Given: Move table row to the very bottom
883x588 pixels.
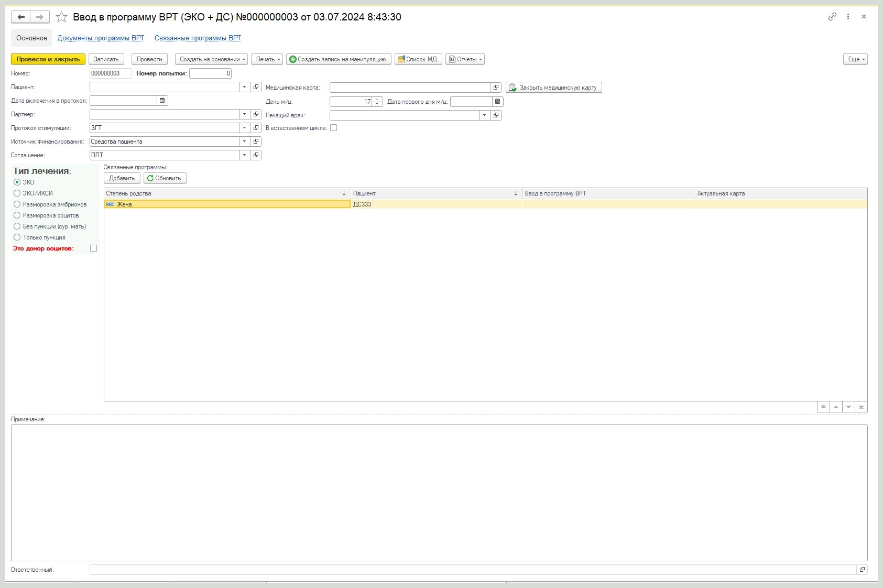Looking at the screenshot, I should [x=861, y=407].
